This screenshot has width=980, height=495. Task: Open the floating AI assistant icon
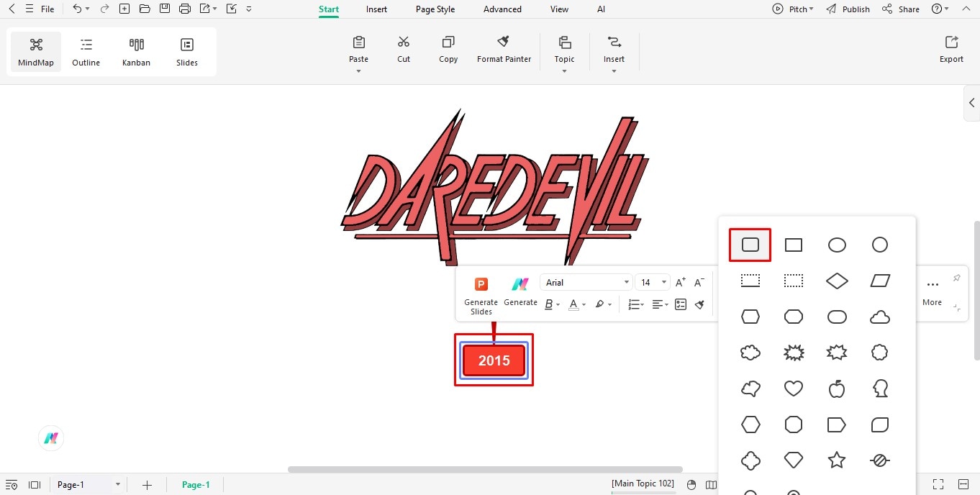(x=51, y=438)
